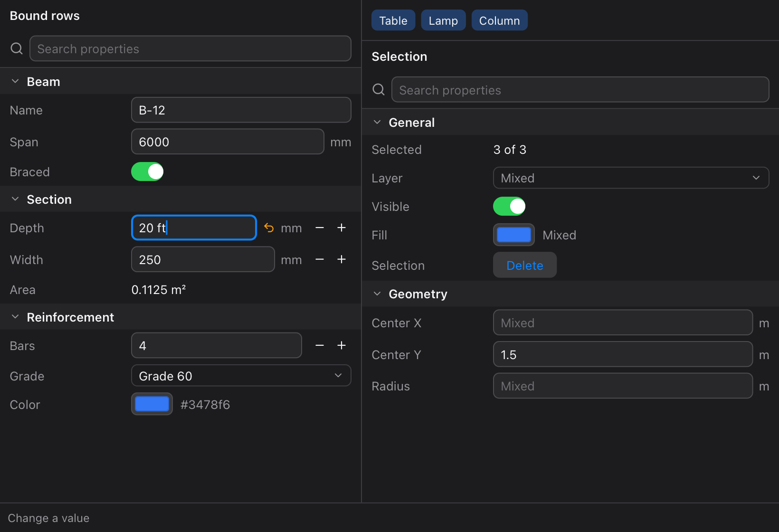Click the Delete selection button
Image resolution: width=779 pixels, height=532 pixels.
[x=525, y=265]
